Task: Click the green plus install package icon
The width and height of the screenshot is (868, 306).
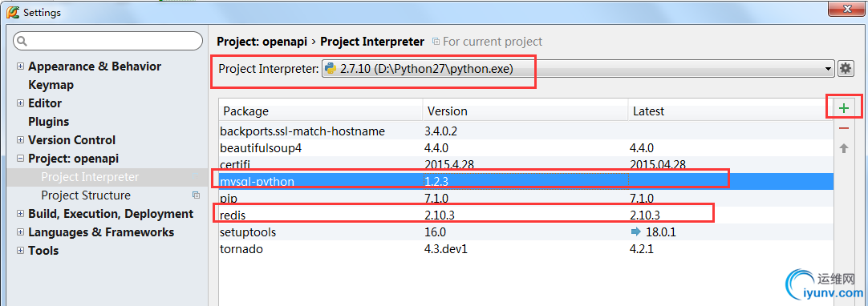Action: 844,108
